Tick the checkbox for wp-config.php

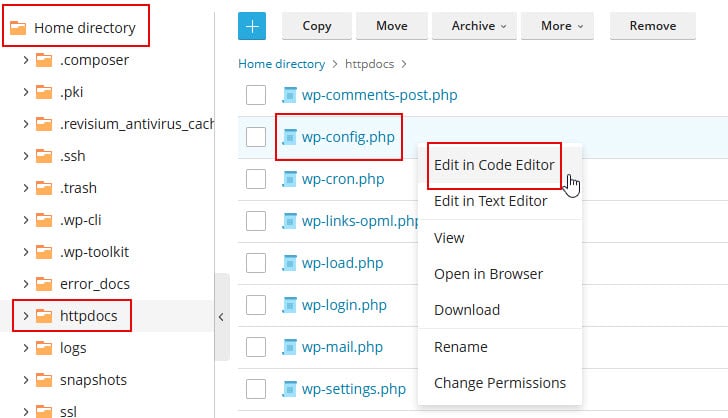click(256, 137)
